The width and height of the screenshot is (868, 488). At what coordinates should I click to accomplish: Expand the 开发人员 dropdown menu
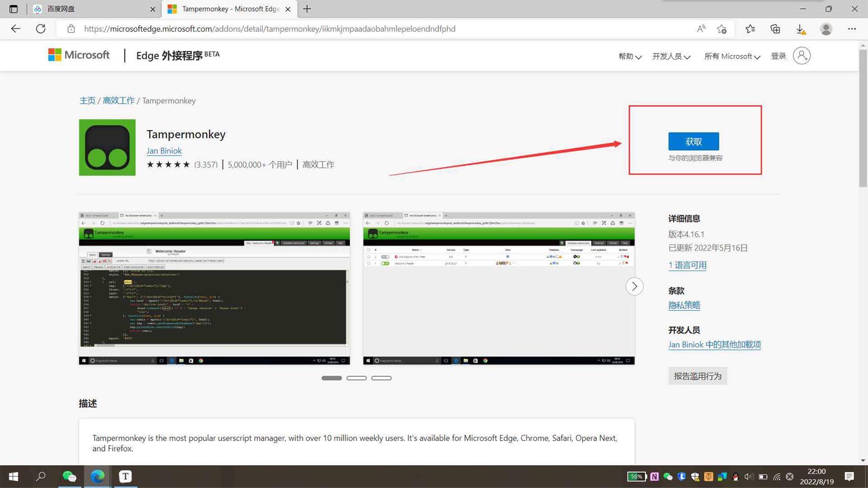[x=671, y=56]
